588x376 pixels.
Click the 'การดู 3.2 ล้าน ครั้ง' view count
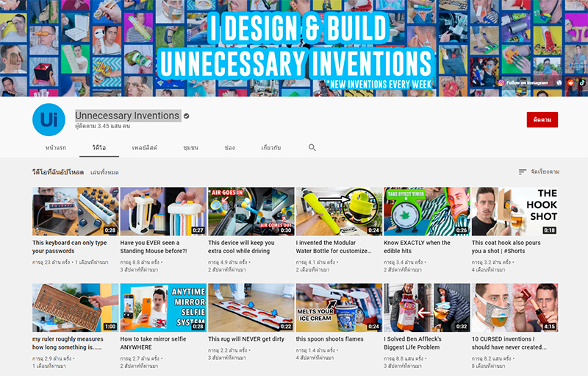pyautogui.click(x=492, y=262)
